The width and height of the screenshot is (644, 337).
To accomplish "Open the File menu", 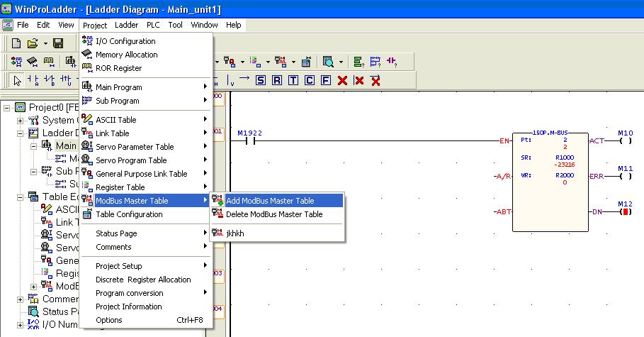I will coord(23,25).
